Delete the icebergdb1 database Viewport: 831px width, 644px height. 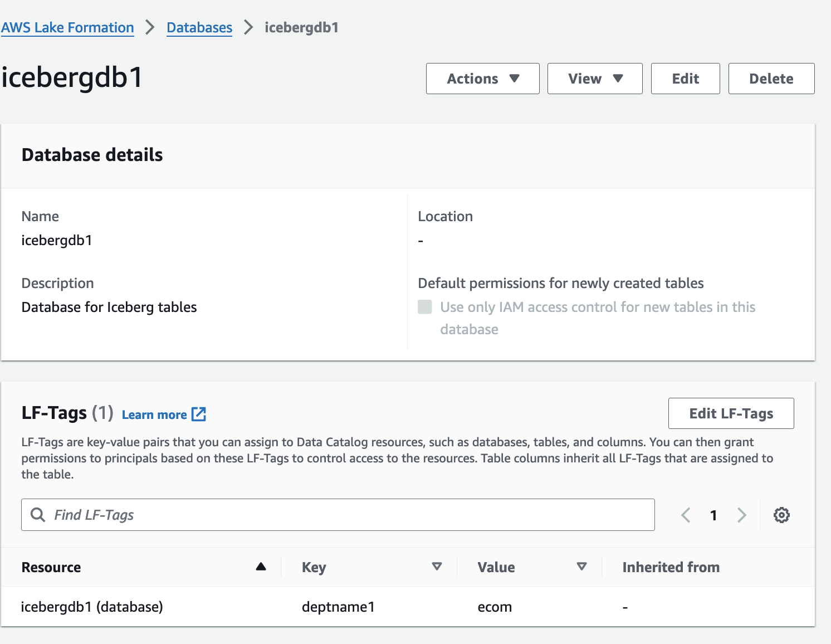[x=771, y=79]
